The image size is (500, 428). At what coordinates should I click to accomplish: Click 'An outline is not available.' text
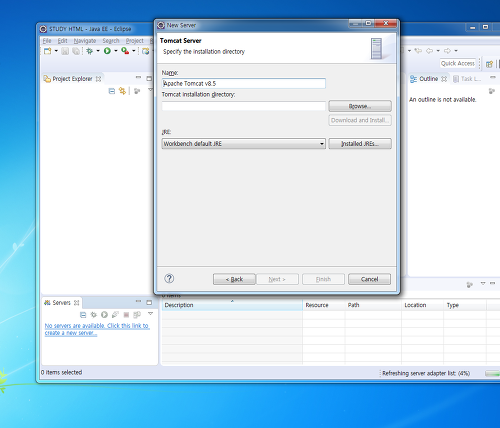(x=443, y=99)
